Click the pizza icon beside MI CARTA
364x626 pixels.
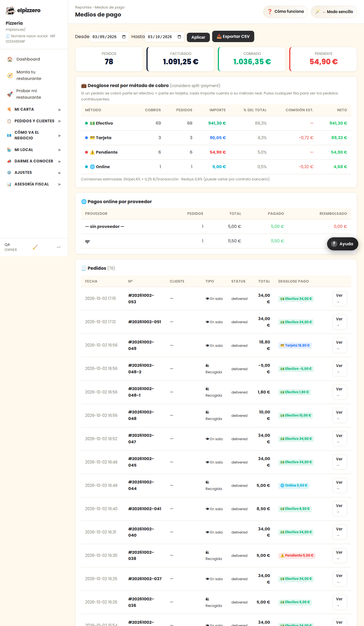(9, 110)
